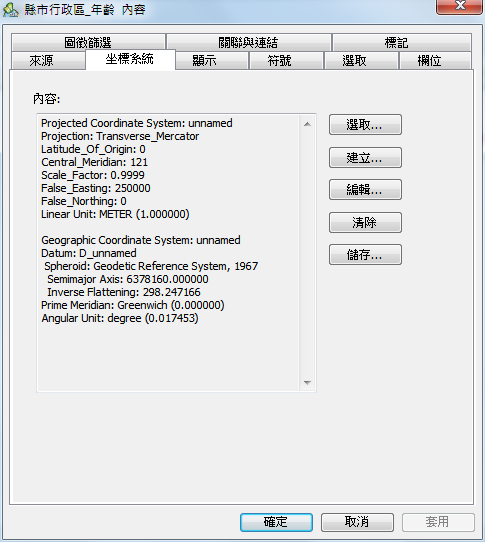This screenshot has width=485, height=542.
Task: Clear coordinate system with 清除 button
Action: 365,222
